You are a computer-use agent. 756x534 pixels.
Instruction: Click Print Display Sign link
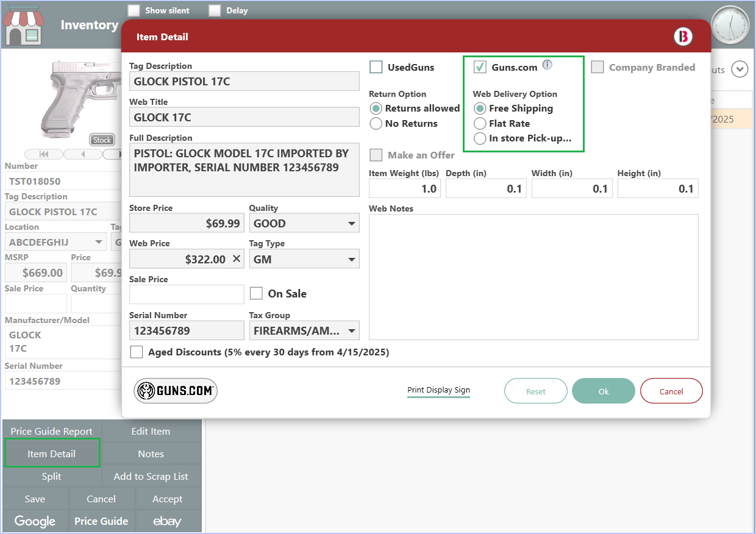tap(438, 390)
